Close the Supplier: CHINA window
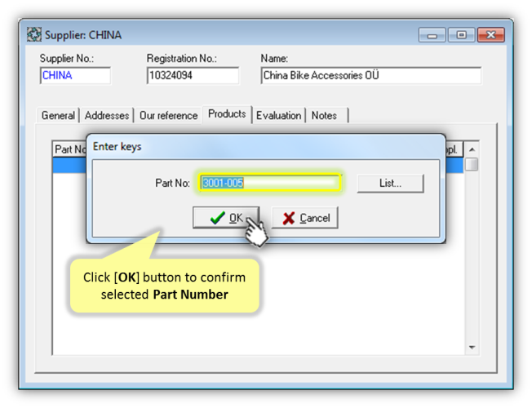Viewport: 532px width, 408px height. 490,35
